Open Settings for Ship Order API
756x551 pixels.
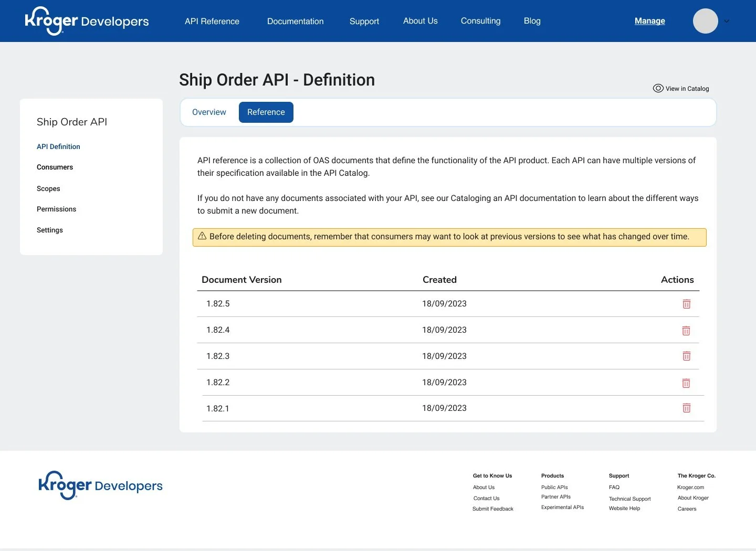pos(49,230)
